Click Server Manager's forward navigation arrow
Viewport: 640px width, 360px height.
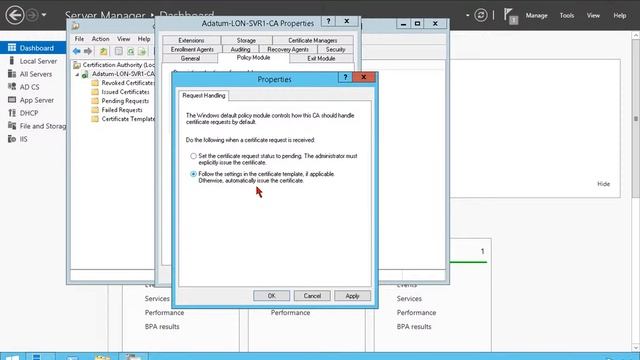32,16
